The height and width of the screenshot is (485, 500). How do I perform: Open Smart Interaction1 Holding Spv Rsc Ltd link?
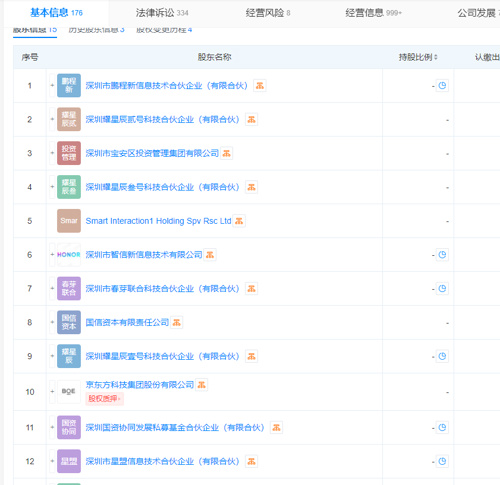pyautogui.click(x=158, y=221)
